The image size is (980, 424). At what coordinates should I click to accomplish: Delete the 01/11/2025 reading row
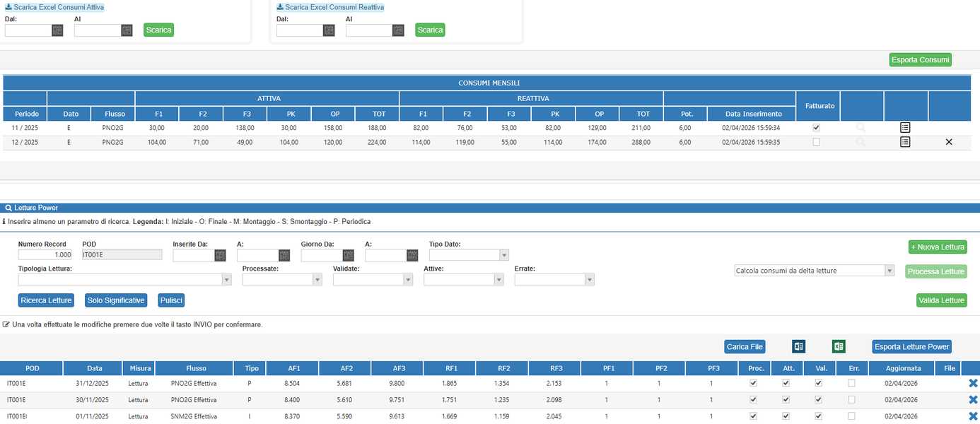click(973, 417)
